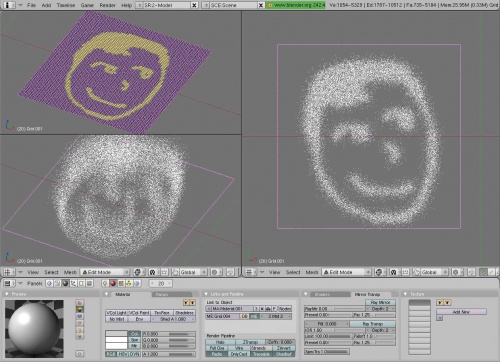Open the Edit Mode dropdown in left viewport
Image resolution: width=500 pixels, height=362 pixels.
click(x=105, y=272)
